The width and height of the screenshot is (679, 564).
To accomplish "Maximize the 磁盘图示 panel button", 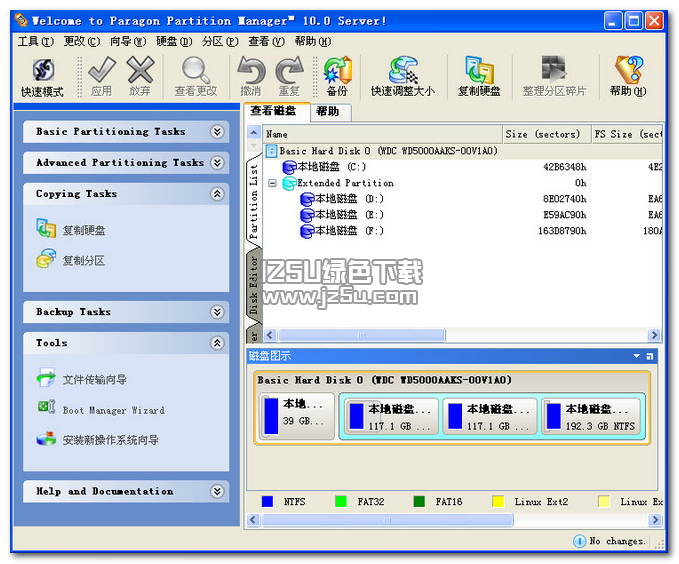I will (650, 356).
